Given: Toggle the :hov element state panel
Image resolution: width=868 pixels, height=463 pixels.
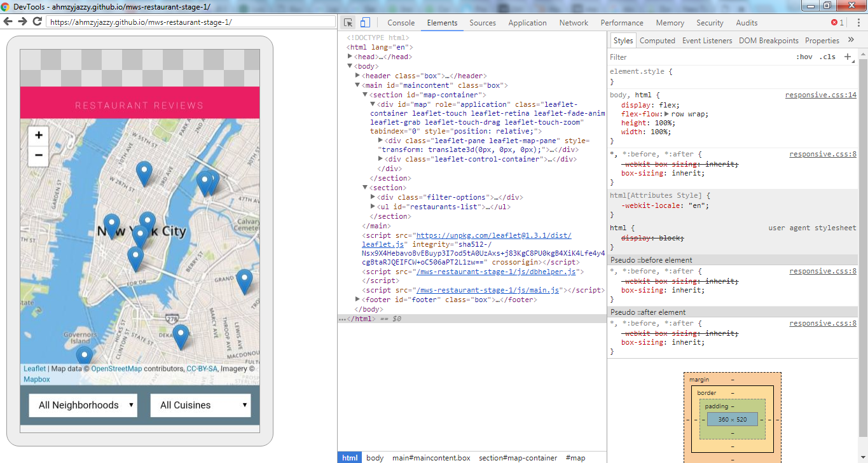Looking at the screenshot, I should click(x=804, y=57).
